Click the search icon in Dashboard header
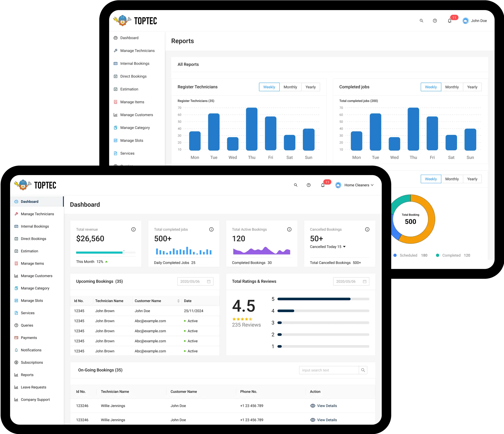 [x=295, y=185]
